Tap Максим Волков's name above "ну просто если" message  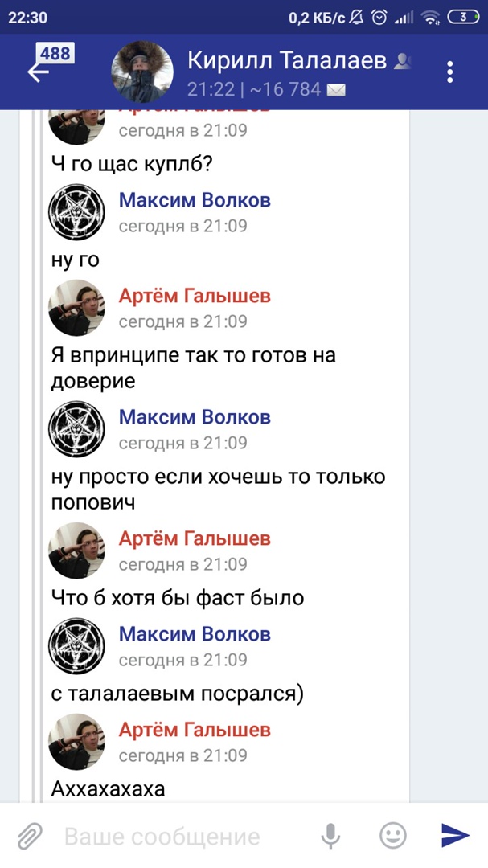point(195,417)
